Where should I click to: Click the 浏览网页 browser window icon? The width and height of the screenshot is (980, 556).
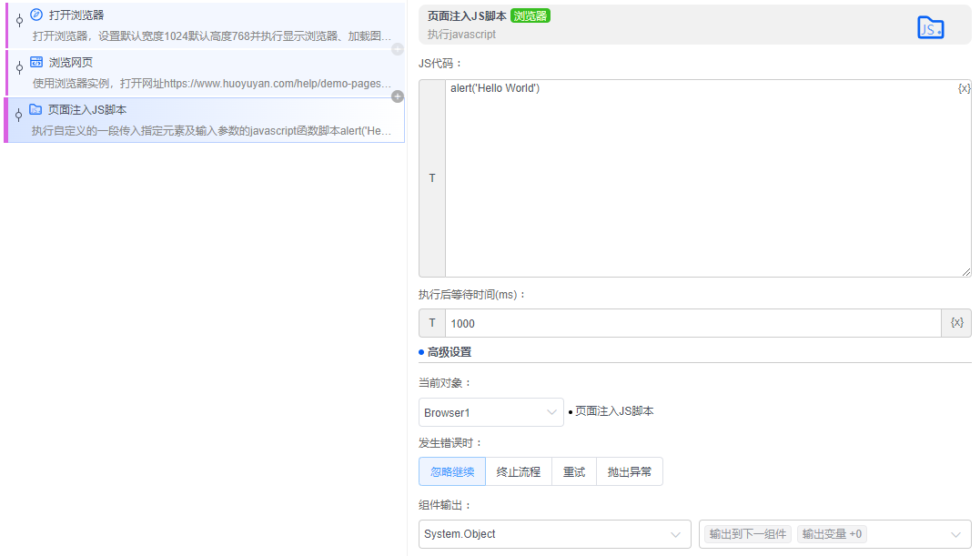tap(35, 61)
